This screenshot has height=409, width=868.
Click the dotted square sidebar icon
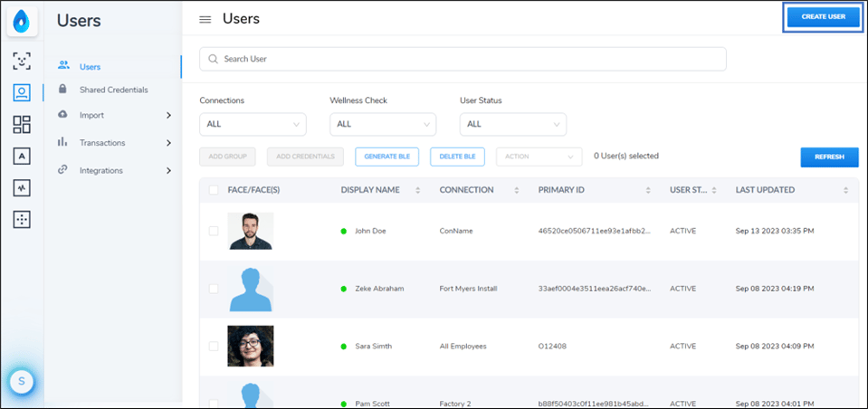pos(22,220)
